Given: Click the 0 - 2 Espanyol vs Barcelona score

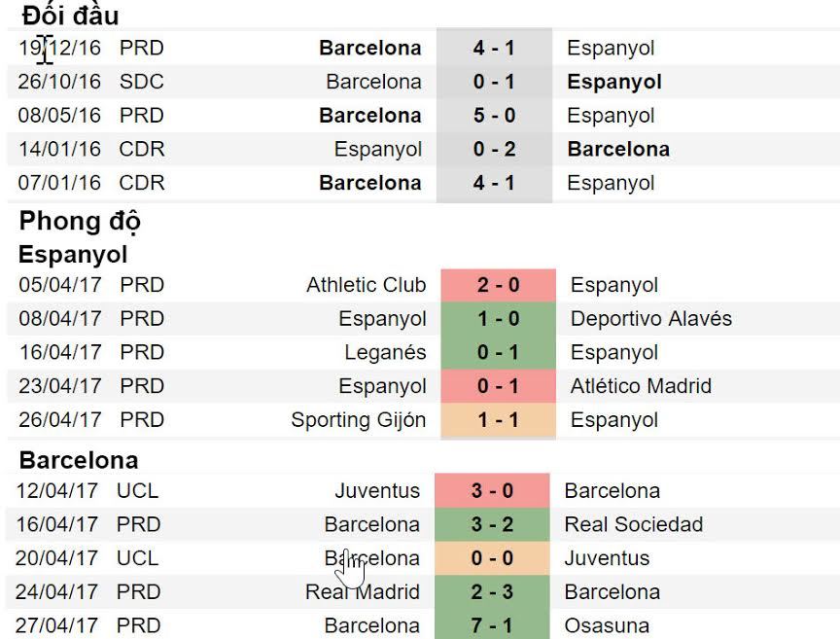Looking at the screenshot, I should [x=494, y=150].
